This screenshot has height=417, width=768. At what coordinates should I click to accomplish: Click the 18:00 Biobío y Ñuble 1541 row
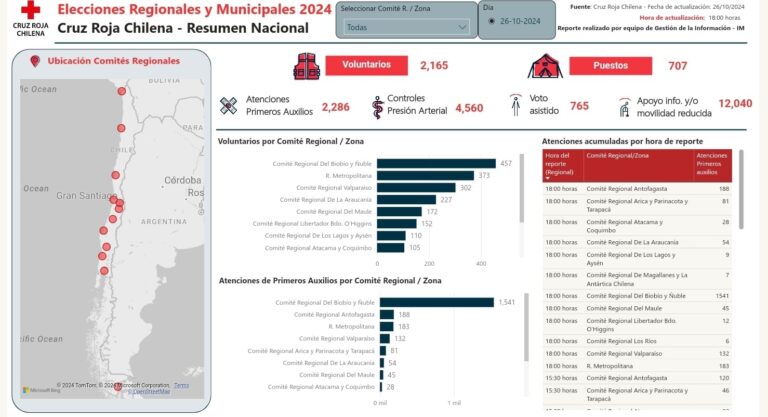pyautogui.click(x=637, y=296)
